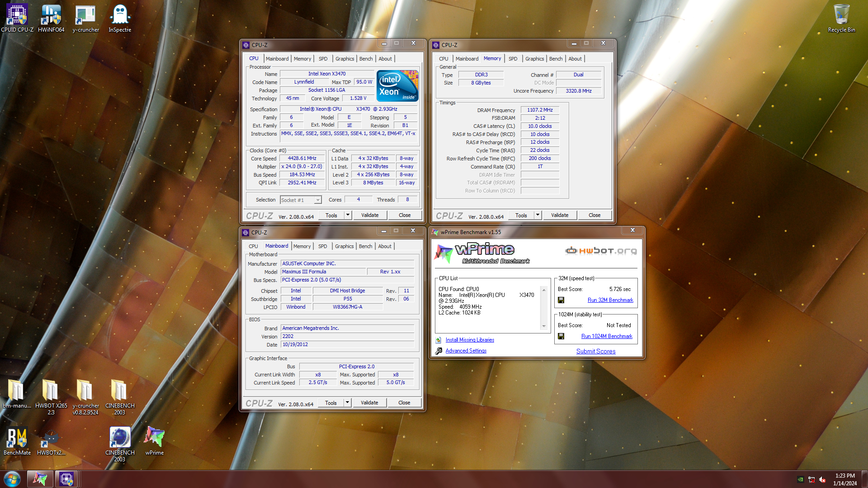Click the up arrow of the CPU List scrollbar
Screen dimensions: 868x488
pyautogui.click(x=544, y=290)
